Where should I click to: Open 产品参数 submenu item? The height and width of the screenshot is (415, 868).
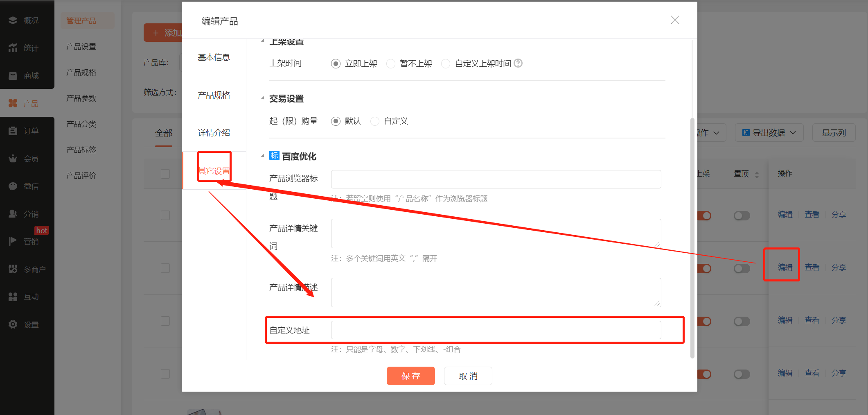(x=81, y=98)
